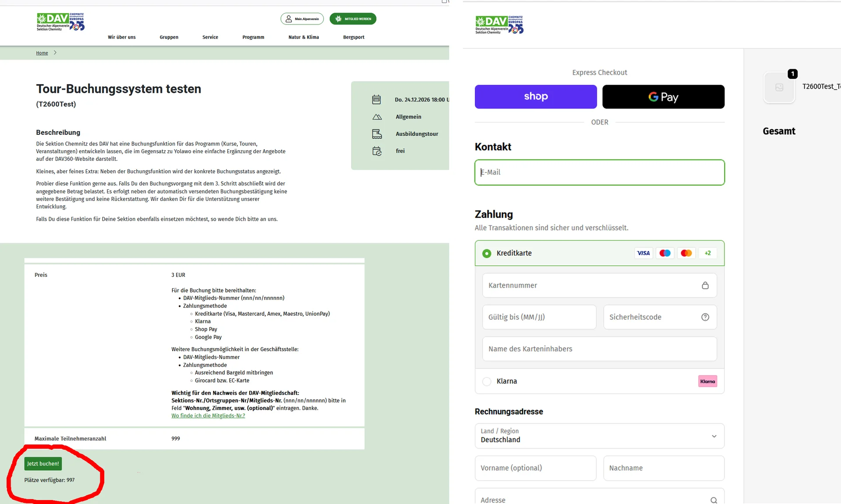Click the calendar-check icon next to frei
841x504 pixels.
coord(377,151)
